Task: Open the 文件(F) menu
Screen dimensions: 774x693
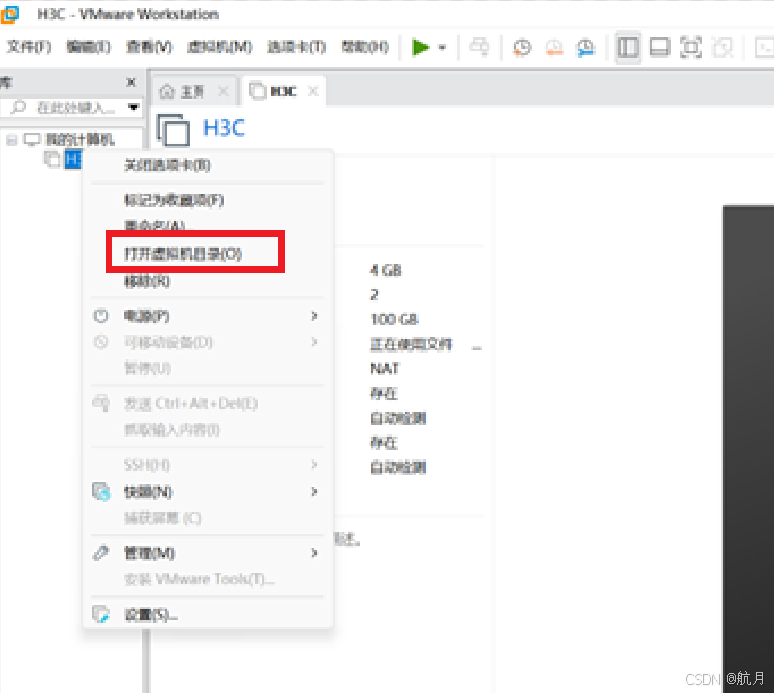Action: click(x=29, y=47)
